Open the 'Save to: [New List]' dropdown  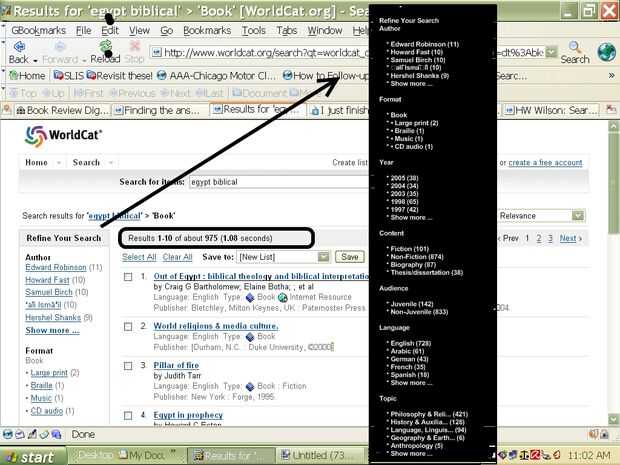323,257
